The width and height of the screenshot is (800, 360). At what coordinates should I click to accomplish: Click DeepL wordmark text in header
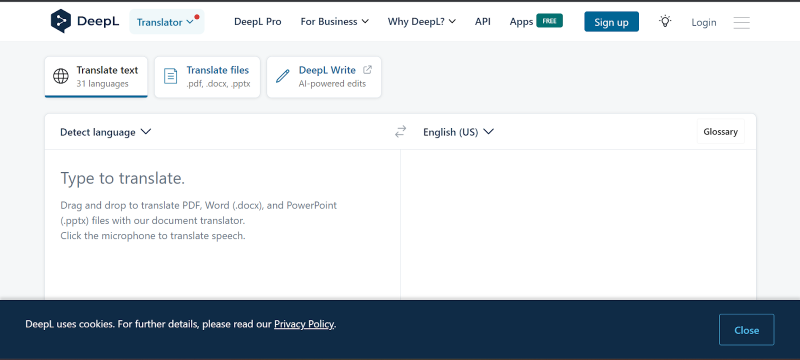point(98,21)
